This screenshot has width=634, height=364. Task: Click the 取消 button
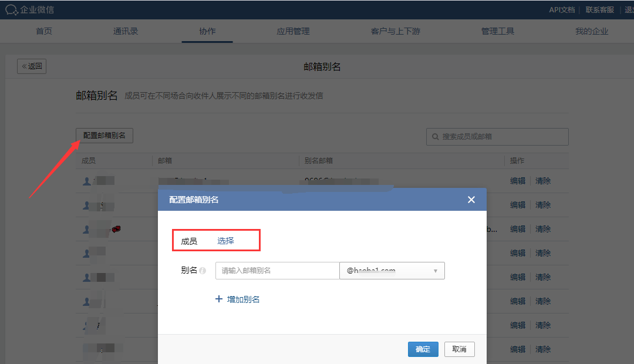(x=459, y=349)
